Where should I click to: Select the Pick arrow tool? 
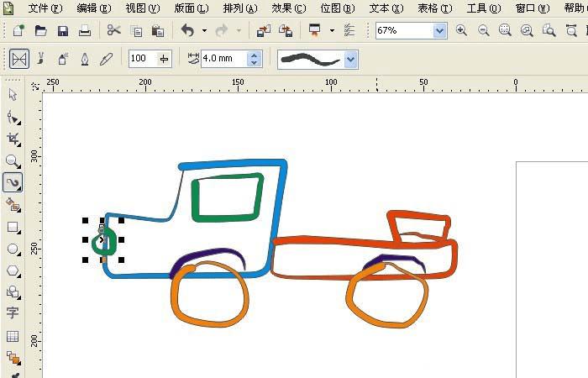pos(13,95)
